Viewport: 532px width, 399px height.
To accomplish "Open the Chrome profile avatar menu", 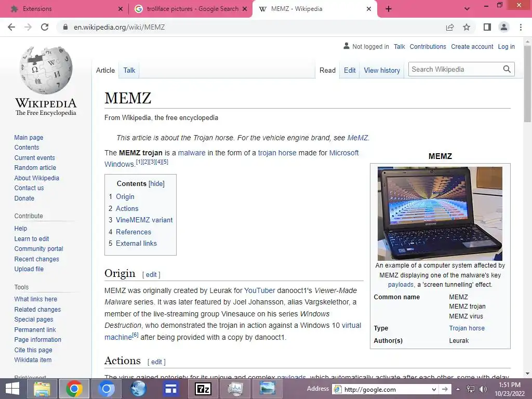I will pyautogui.click(x=504, y=27).
